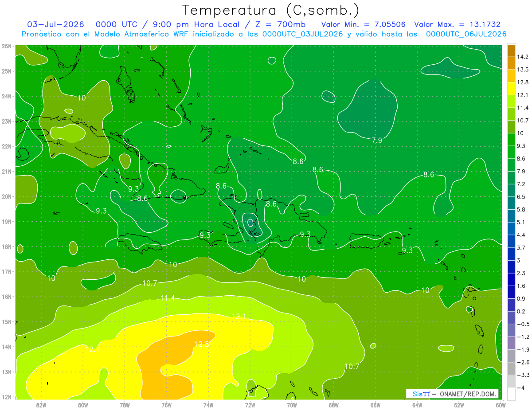Click the '16N' latitude label
Screen dimensions: 532x411
click(6, 297)
